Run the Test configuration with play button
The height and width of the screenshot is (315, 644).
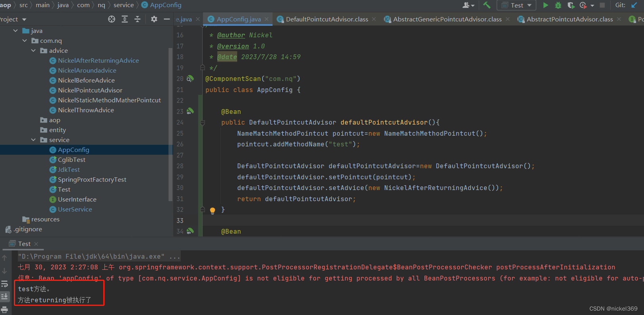[x=545, y=5]
